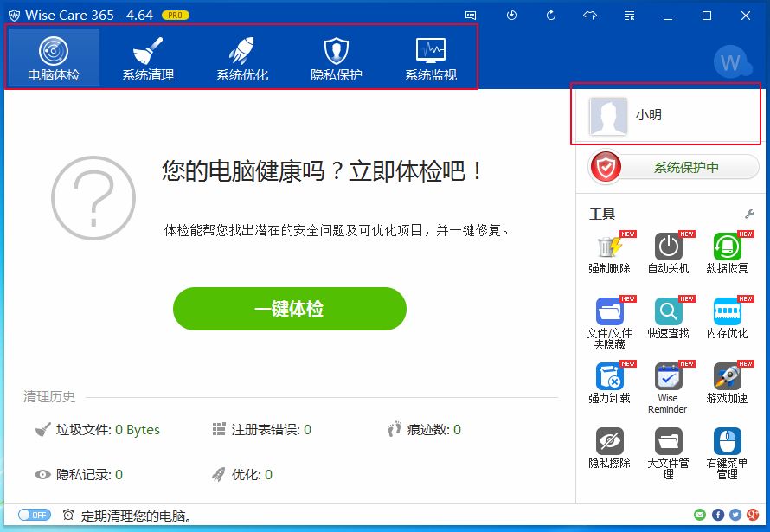Launch the Wise Reminder tool
This screenshot has width=770, height=532.
coord(669,381)
